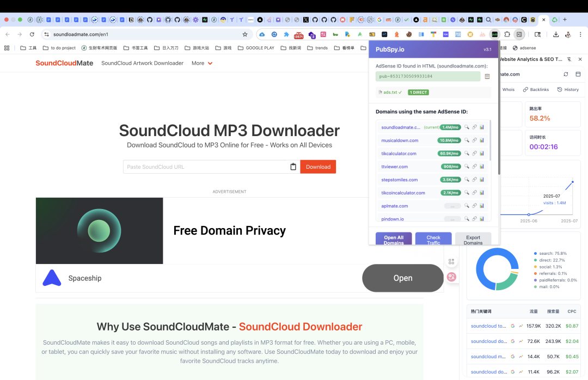The height and width of the screenshot is (380, 588).
Task: Click the link icon for tikcoincalculator.com
Action: 474,192
